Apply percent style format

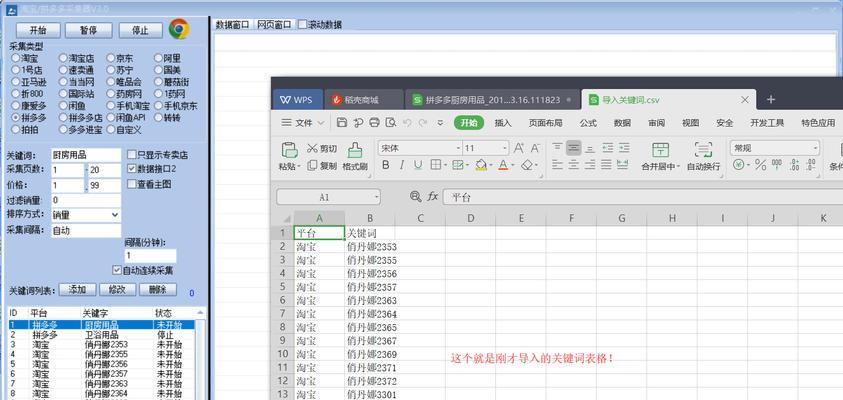[760, 165]
